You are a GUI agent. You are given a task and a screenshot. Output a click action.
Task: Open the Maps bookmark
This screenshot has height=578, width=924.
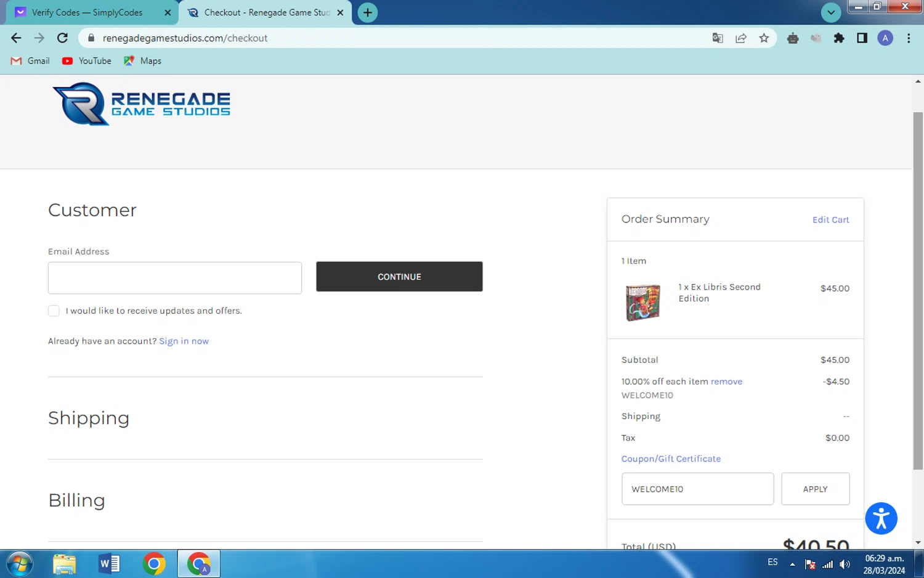click(142, 61)
